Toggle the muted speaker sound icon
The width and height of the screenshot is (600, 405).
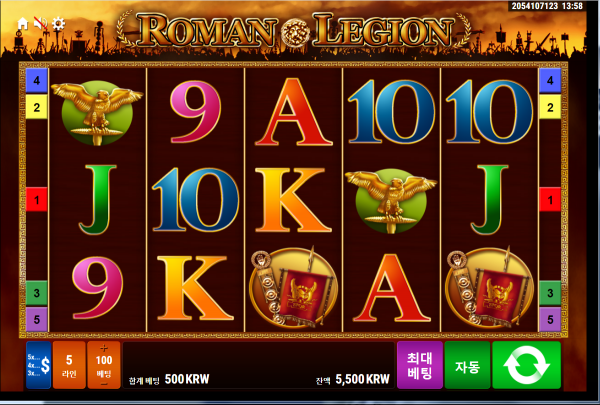(x=40, y=24)
